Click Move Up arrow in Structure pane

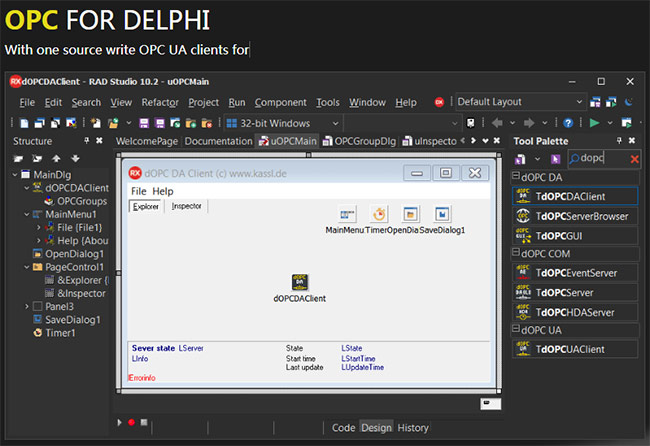(56, 158)
